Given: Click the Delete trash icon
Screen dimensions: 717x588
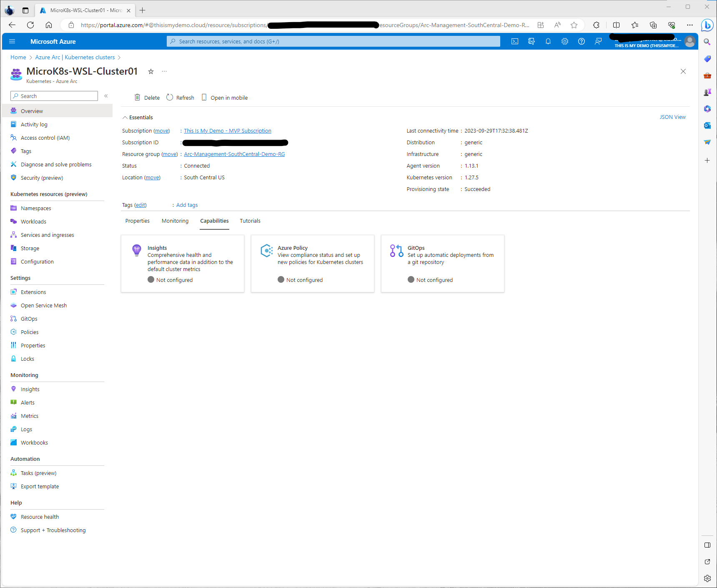Looking at the screenshot, I should 138,98.
